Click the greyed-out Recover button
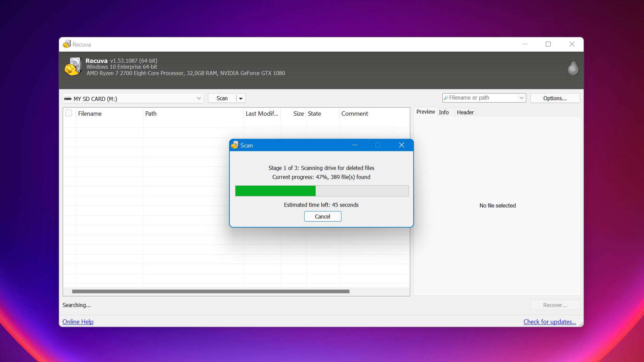Image resolution: width=644 pixels, height=362 pixels. point(555,305)
